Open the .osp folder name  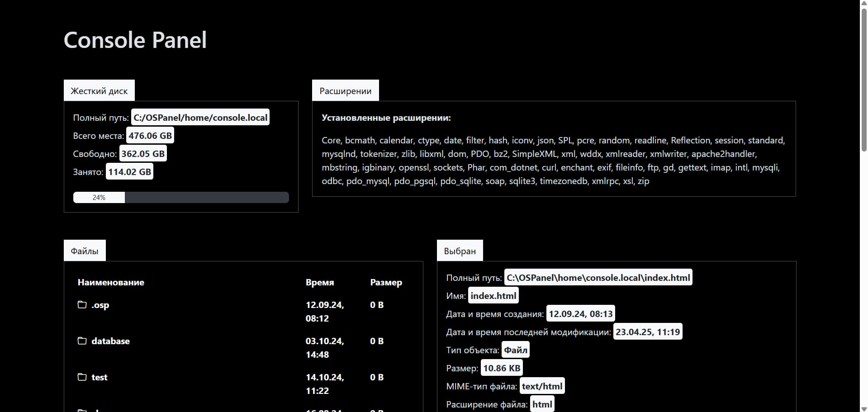coord(100,305)
